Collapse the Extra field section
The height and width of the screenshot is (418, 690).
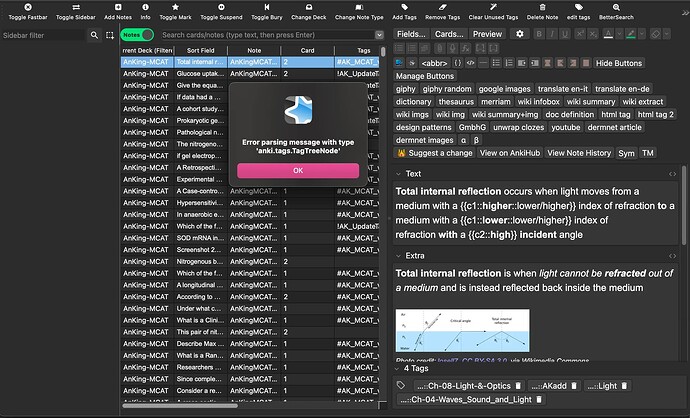point(399,256)
